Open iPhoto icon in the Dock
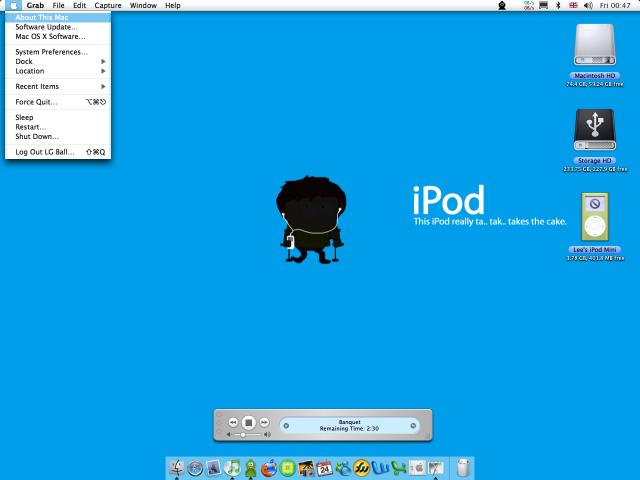 [306, 468]
